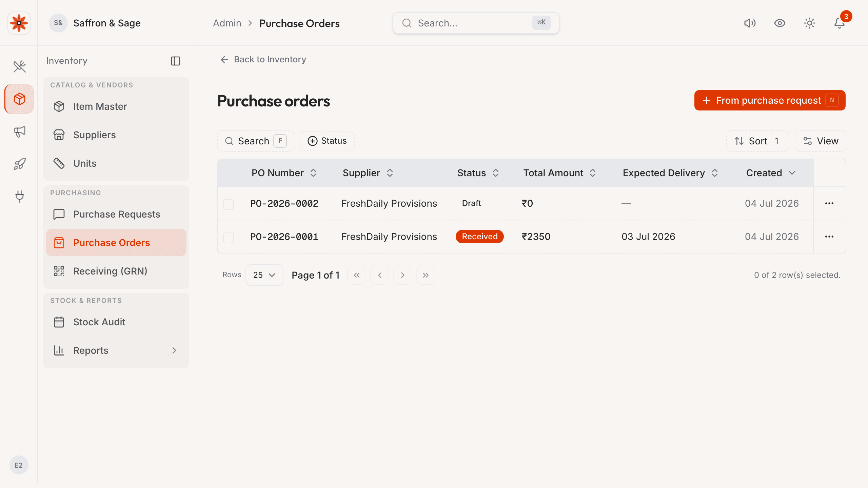Change rows per page from 25
868x488 pixels.
[264, 275]
